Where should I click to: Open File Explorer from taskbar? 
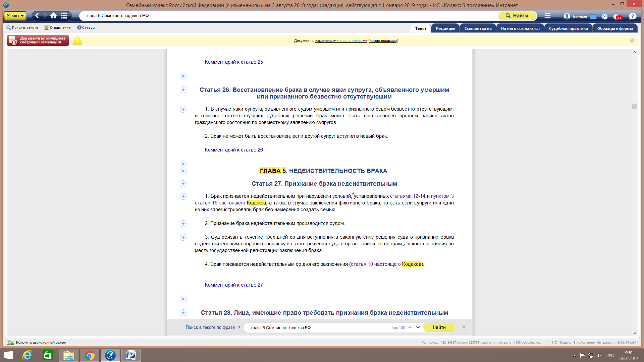(x=69, y=355)
